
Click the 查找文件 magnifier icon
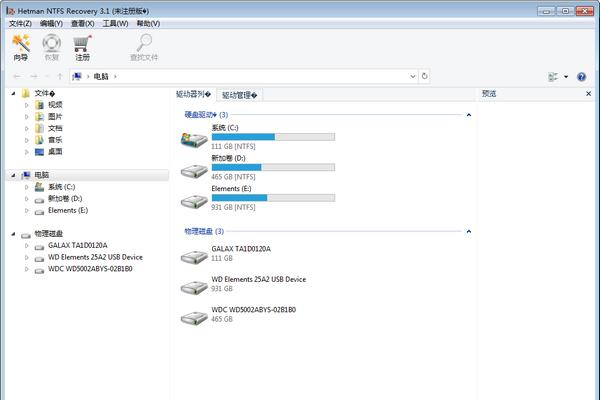tap(144, 43)
